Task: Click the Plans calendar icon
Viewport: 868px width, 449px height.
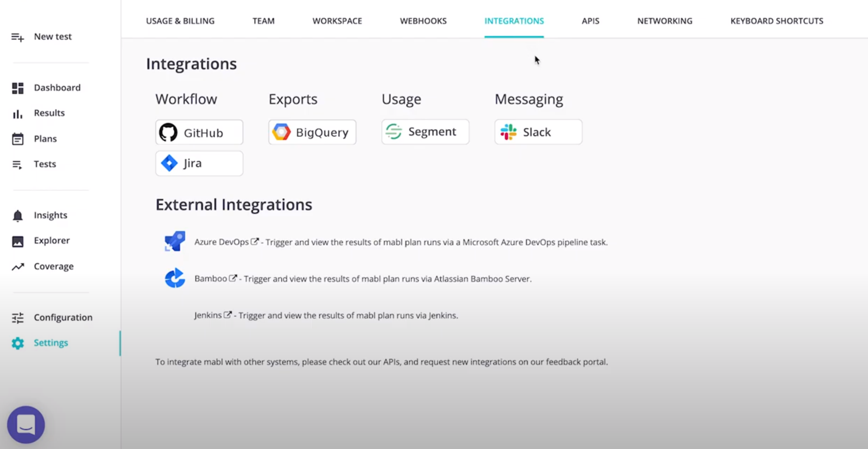Action: (x=17, y=139)
